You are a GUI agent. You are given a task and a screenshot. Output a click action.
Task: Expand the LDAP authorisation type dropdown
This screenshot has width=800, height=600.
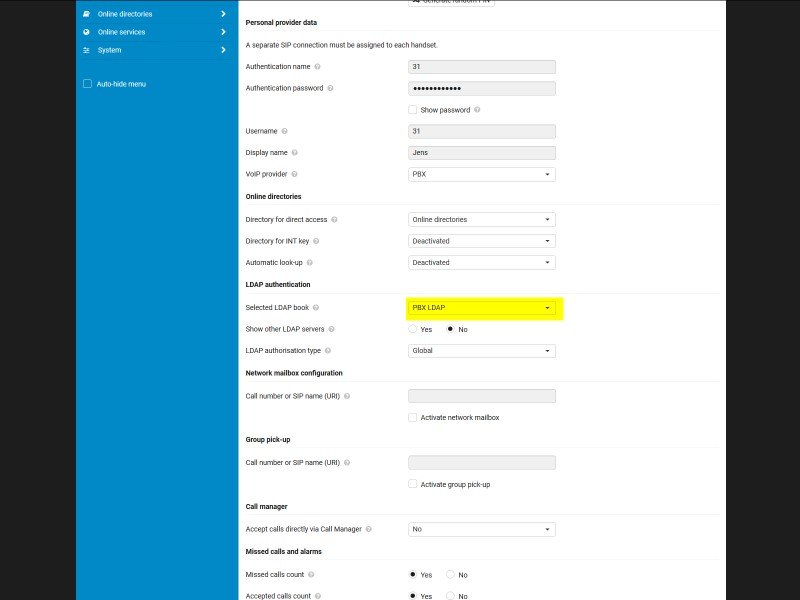[482, 351]
